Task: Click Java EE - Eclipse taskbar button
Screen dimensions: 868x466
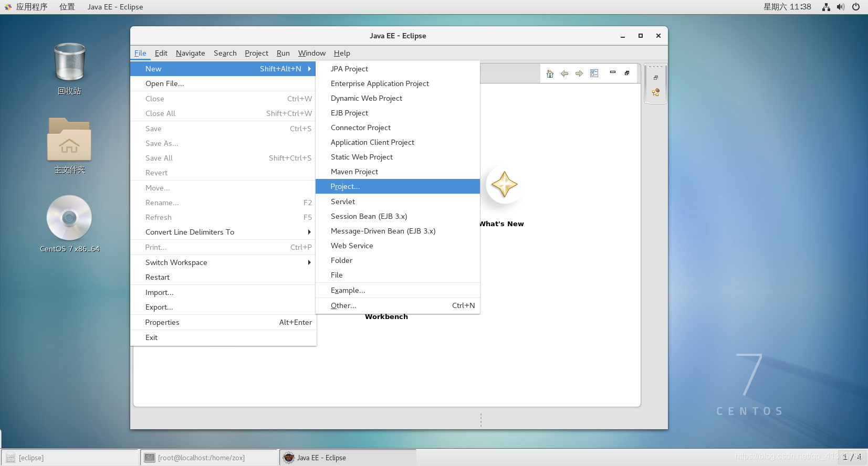Action: [x=348, y=458]
